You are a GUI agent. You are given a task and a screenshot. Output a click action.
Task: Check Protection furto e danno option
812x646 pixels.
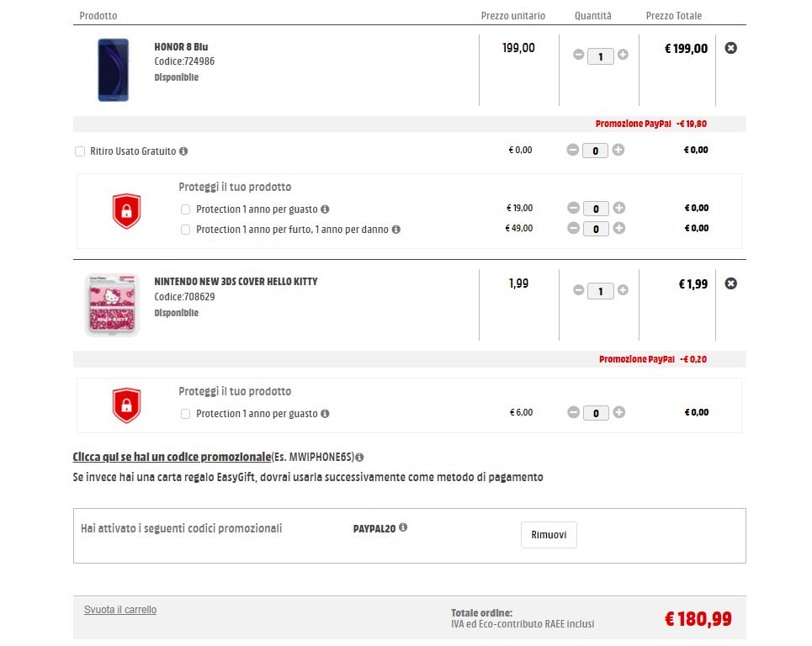click(x=186, y=230)
